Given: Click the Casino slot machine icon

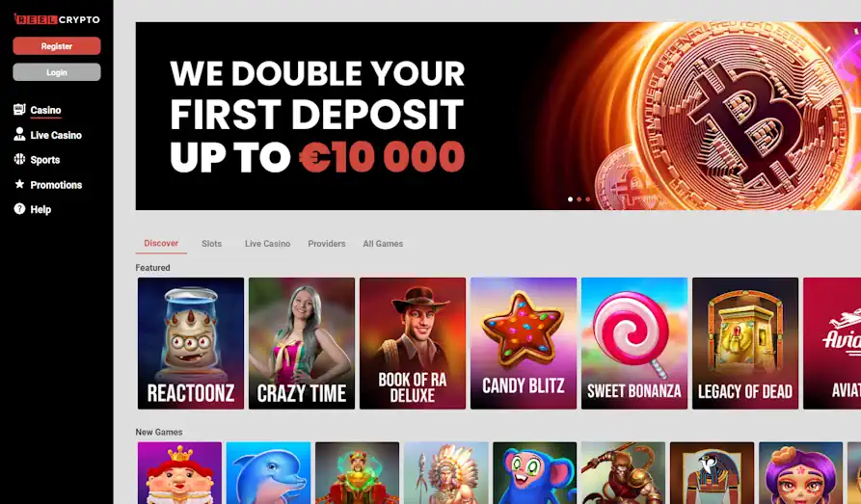Looking at the screenshot, I should click(19, 109).
